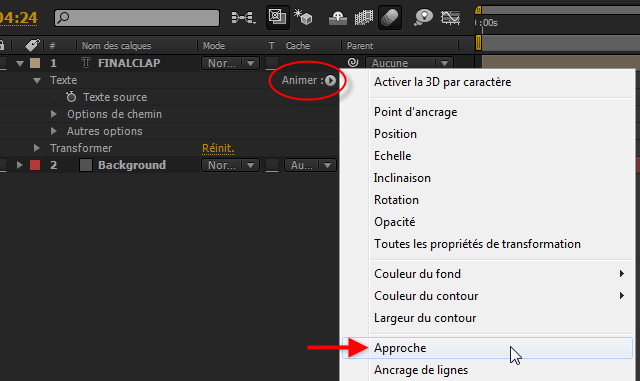This screenshot has width=640, height=381.
Task: Click the FINALCLAP label color swatch
Action: (35, 63)
